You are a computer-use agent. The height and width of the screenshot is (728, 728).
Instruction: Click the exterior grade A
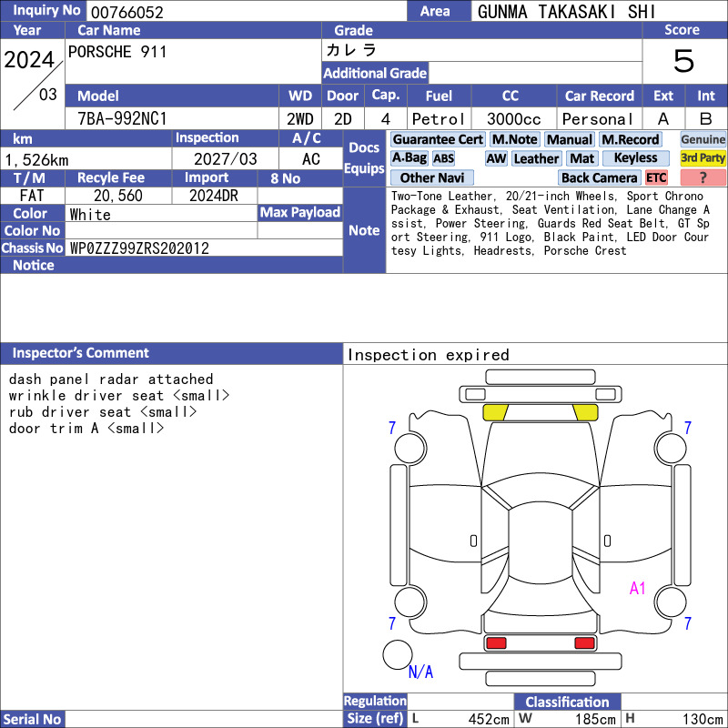[x=663, y=119]
